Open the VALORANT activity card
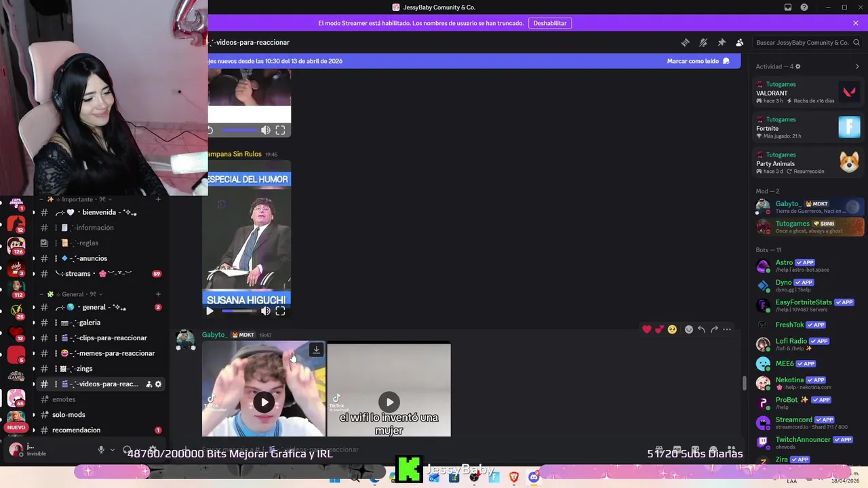The image size is (868, 488). click(x=808, y=92)
